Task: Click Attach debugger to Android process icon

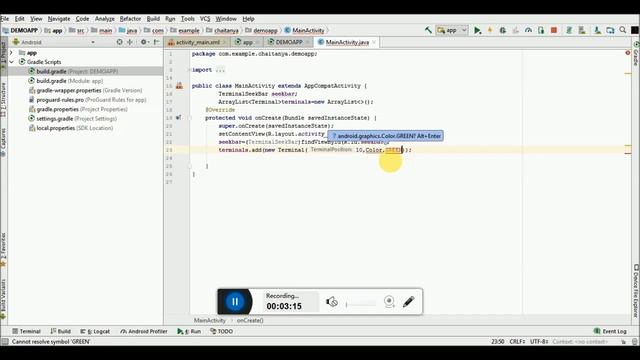Action: (541, 30)
